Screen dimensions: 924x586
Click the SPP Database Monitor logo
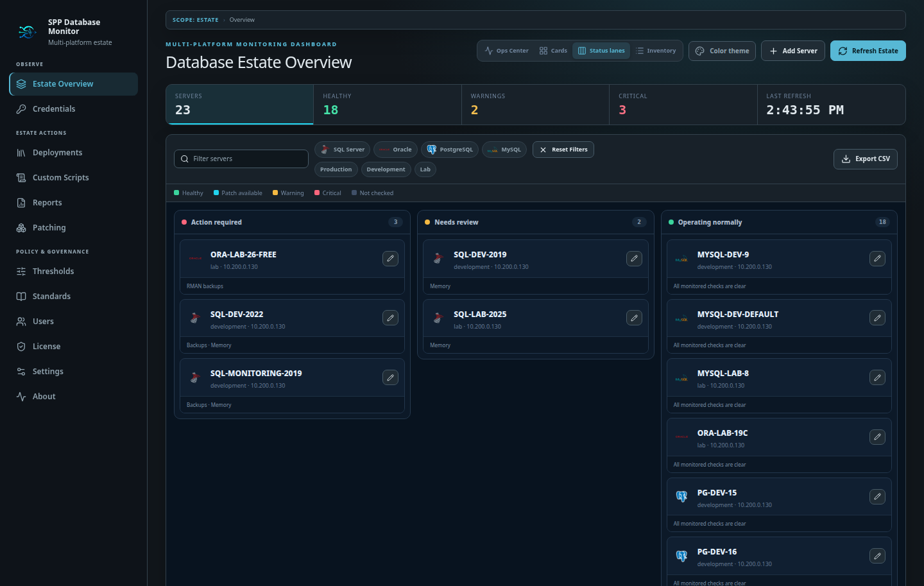[x=28, y=31]
